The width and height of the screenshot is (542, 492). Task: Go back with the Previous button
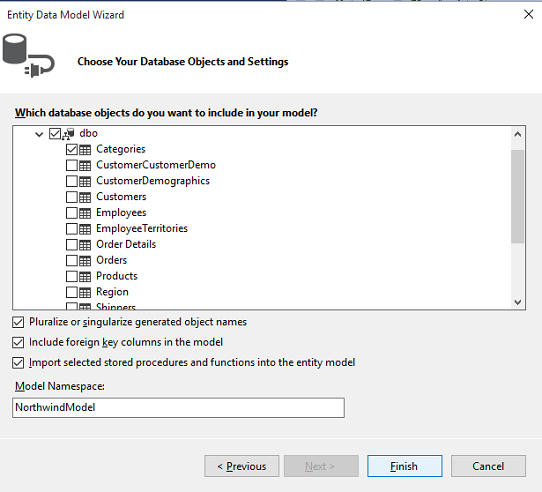tap(242, 466)
